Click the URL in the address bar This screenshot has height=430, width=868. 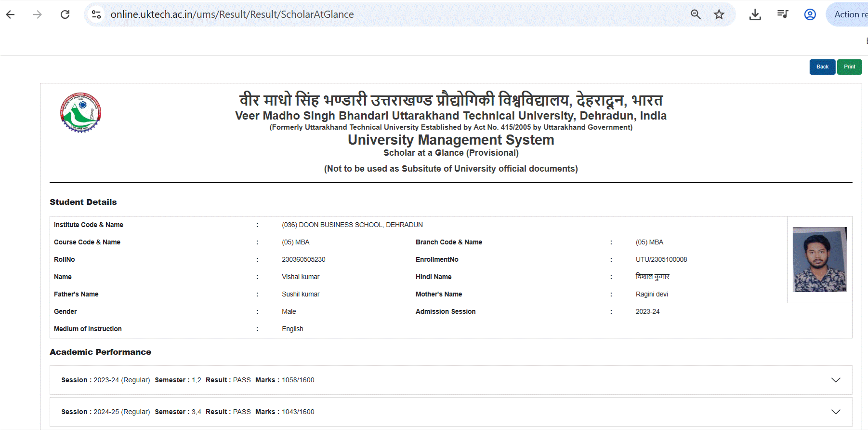tap(232, 14)
